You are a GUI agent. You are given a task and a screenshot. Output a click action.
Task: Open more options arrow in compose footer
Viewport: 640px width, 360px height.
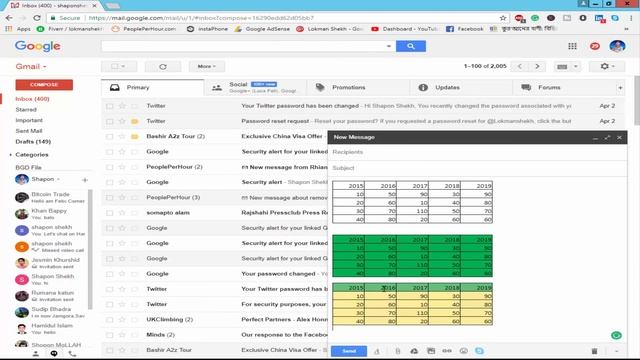tap(616, 351)
